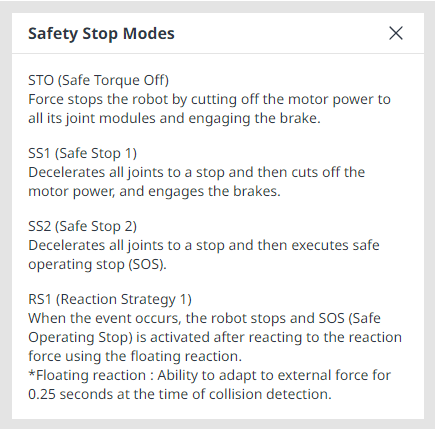This screenshot has height=429, width=435.
Task: Select the SS1 (Safe Stop 1) heading
Action: click(x=82, y=153)
